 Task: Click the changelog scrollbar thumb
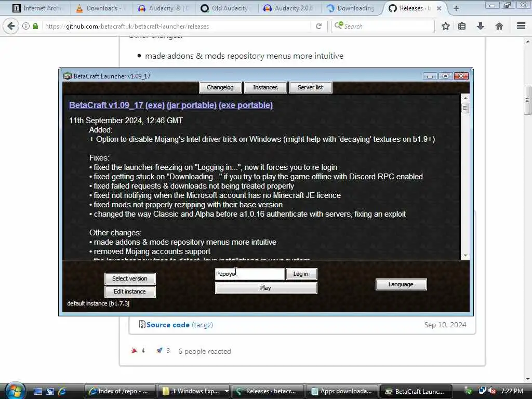click(x=465, y=108)
